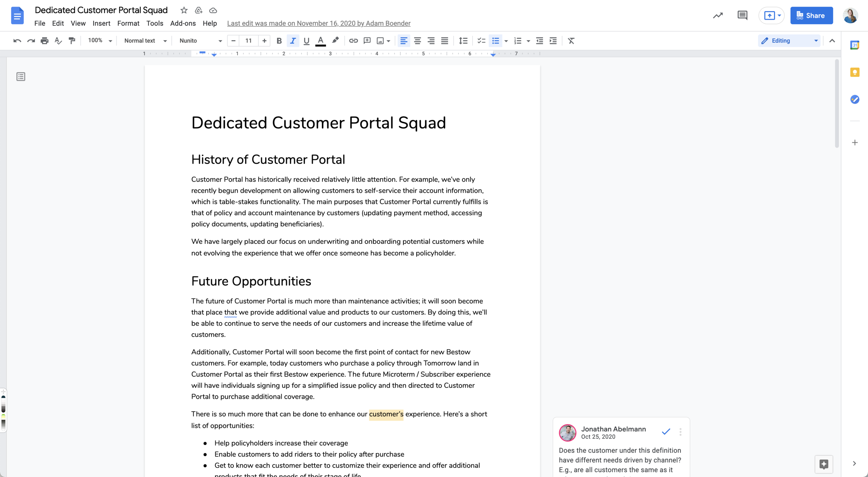
Task: Click the print icon in the toolbar
Action: (x=44, y=41)
